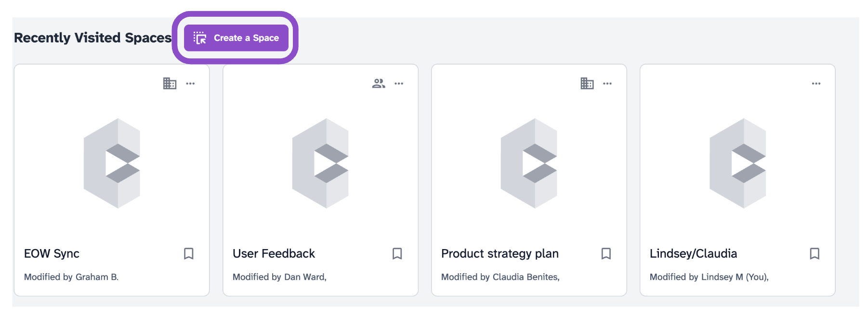Click the organization building icon on EOW Sync
The width and height of the screenshot is (868, 317).
pyautogui.click(x=170, y=83)
